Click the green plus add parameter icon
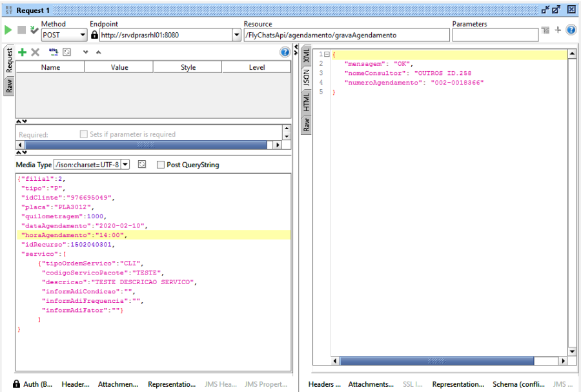This screenshot has height=392, width=581. point(22,52)
